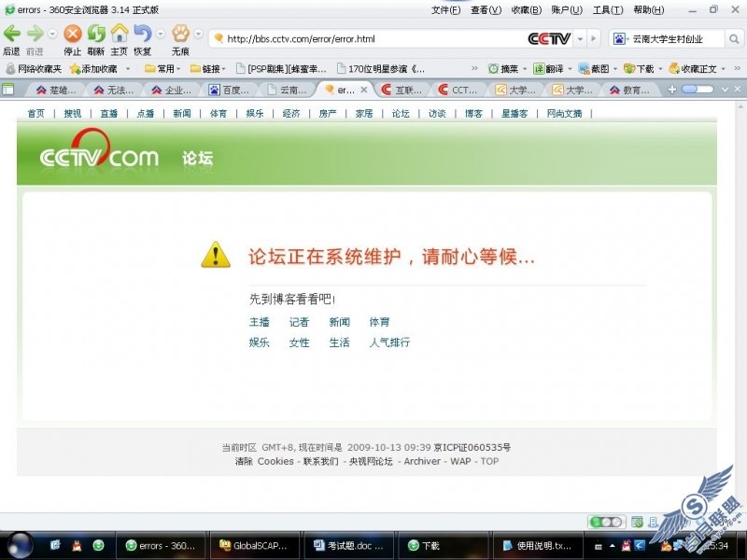Click the green Back arrow button
747x560 pixels.
[x=12, y=34]
